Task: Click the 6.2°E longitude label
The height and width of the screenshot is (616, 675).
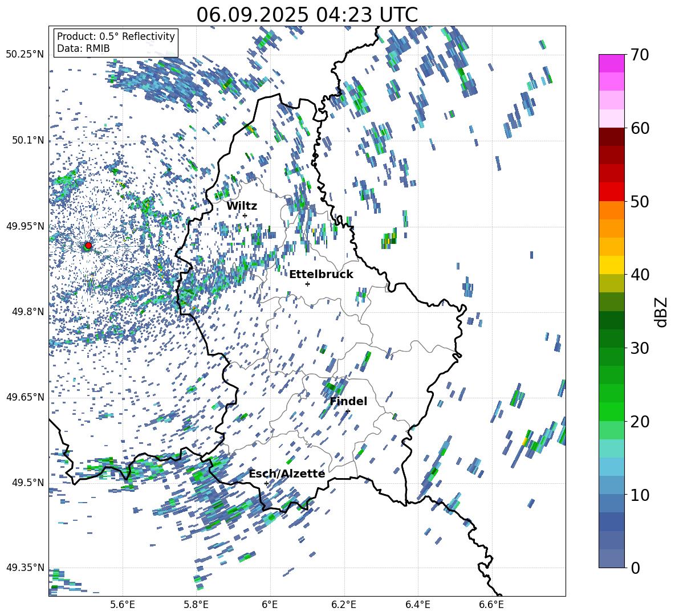Action: tap(344, 605)
